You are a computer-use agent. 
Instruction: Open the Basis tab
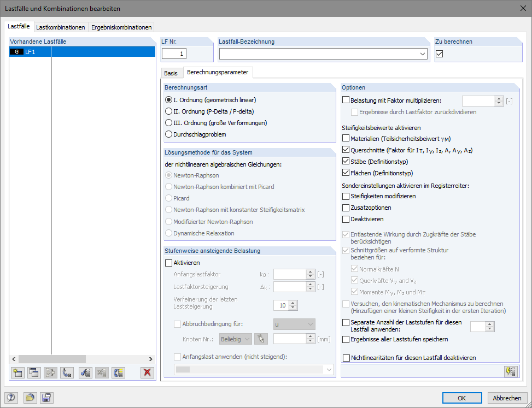click(x=172, y=72)
